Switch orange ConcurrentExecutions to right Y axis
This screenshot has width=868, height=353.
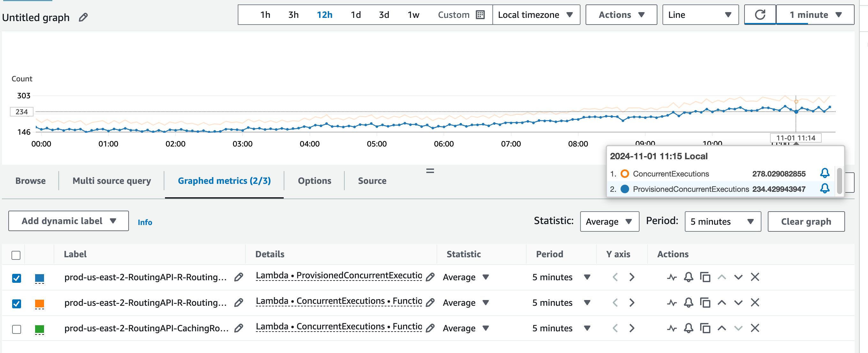(x=632, y=303)
